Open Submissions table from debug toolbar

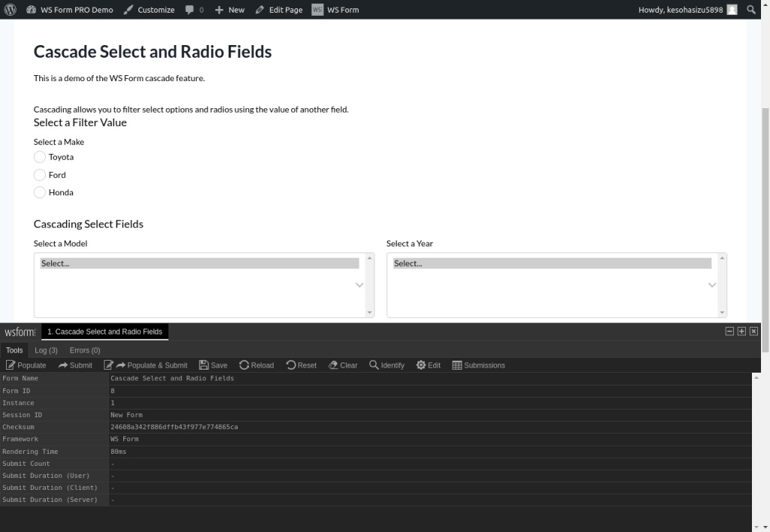point(457,365)
